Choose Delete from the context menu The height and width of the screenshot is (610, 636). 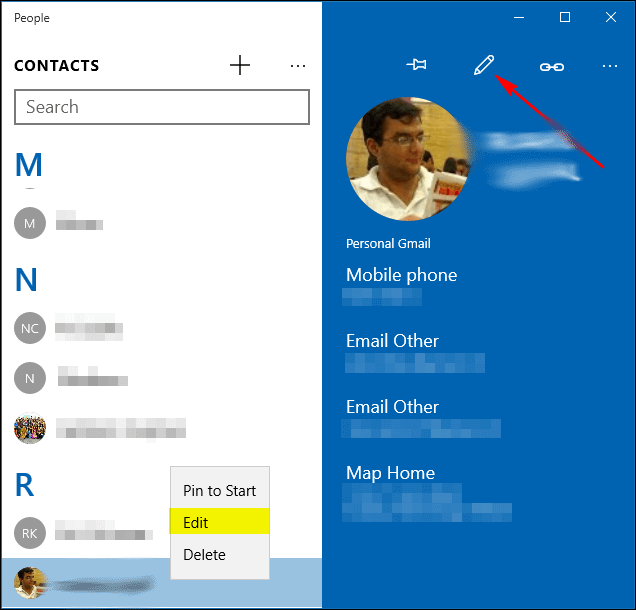pos(219,554)
